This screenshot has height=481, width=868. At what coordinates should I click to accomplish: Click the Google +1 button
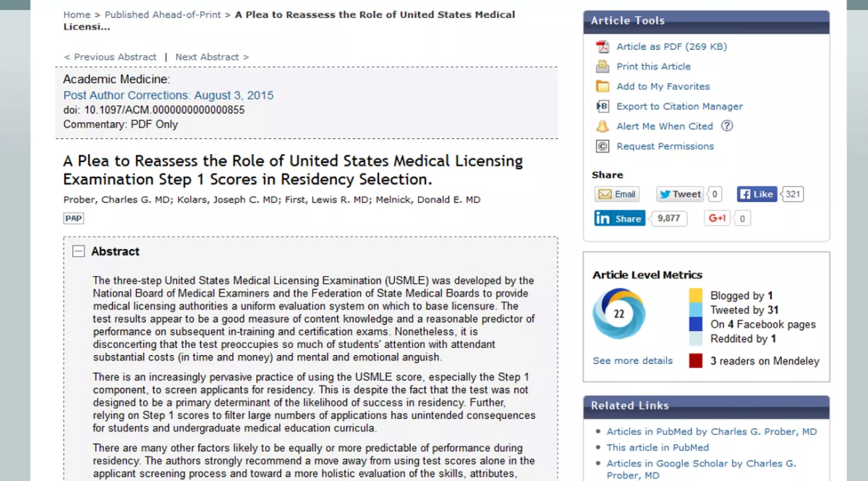click(717, 218)
